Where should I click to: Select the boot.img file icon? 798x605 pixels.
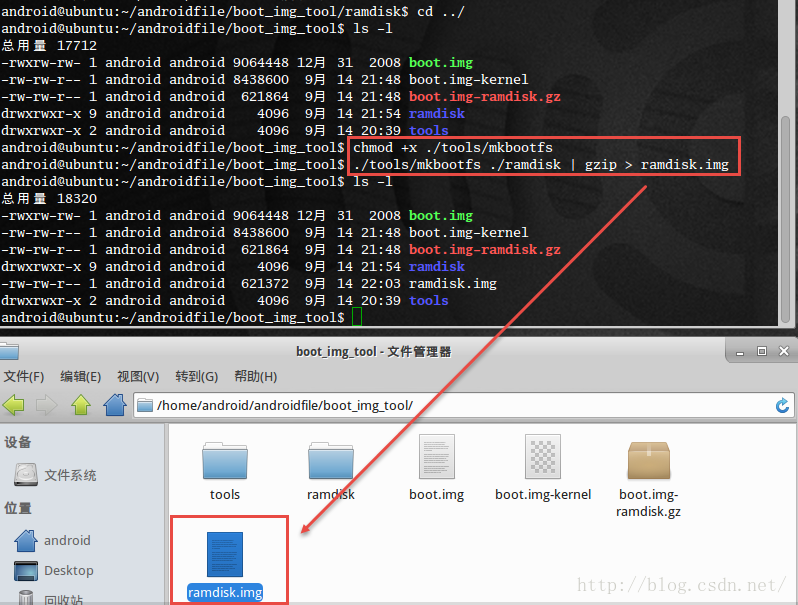point(437,456)
